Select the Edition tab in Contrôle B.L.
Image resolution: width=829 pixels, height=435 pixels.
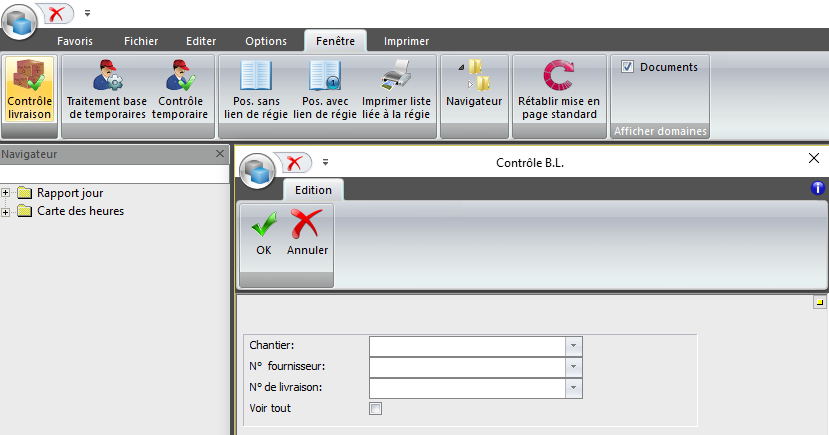point(314,190)
